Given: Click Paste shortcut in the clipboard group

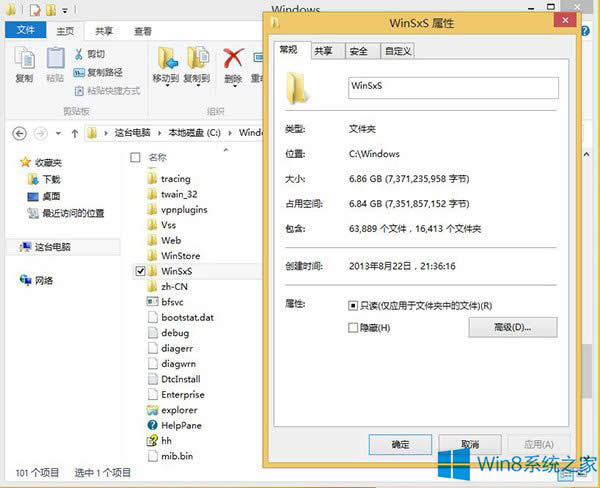Looking at the screenshot, I should 107,91.
